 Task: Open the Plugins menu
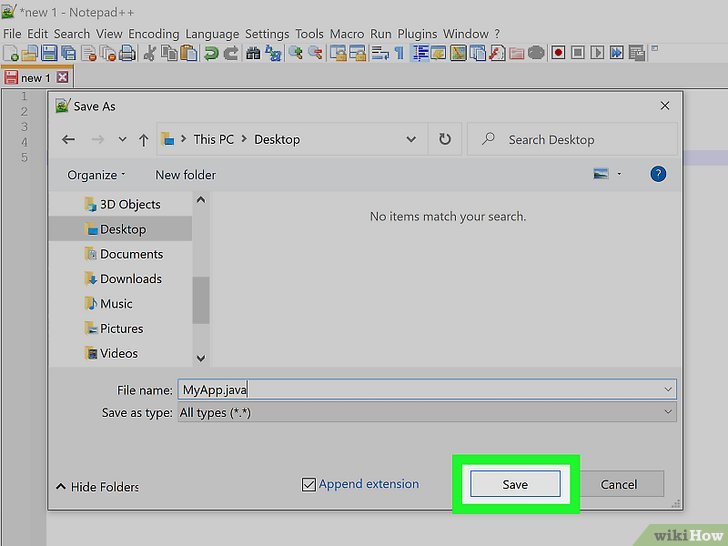click(x=417, y=34)
